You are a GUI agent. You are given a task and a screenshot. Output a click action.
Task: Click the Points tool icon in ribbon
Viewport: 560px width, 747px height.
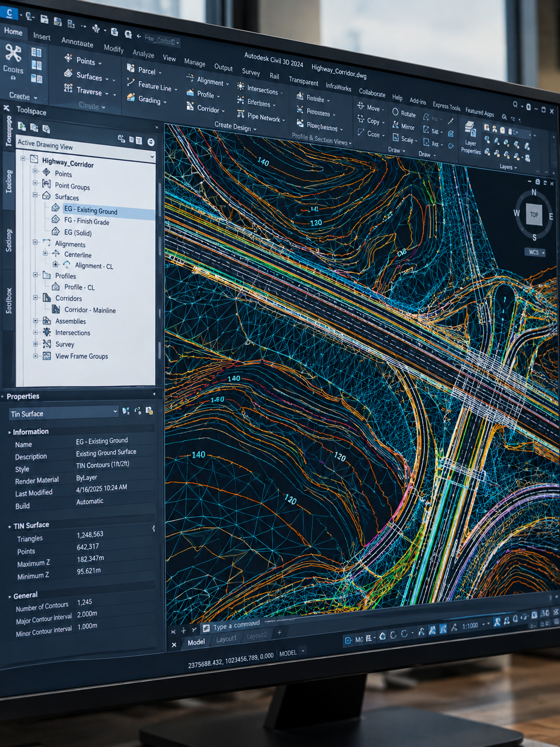tap(68, 58)
